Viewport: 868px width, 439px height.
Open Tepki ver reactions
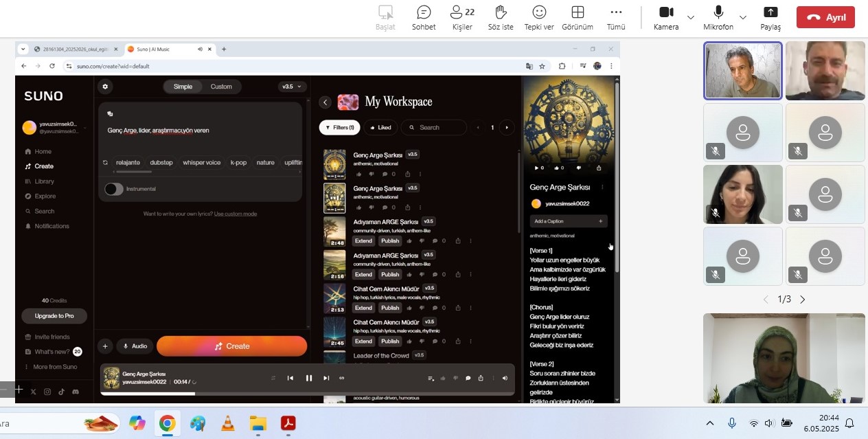coord(539,18)
